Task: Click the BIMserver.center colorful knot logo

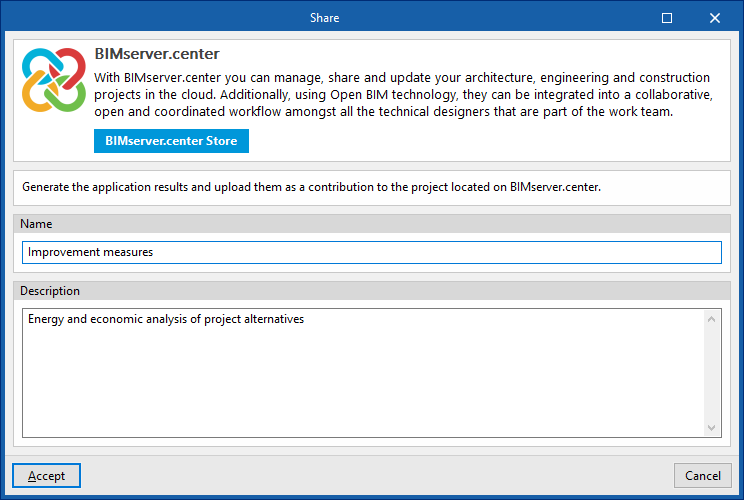Action: [x=52, y=81]
